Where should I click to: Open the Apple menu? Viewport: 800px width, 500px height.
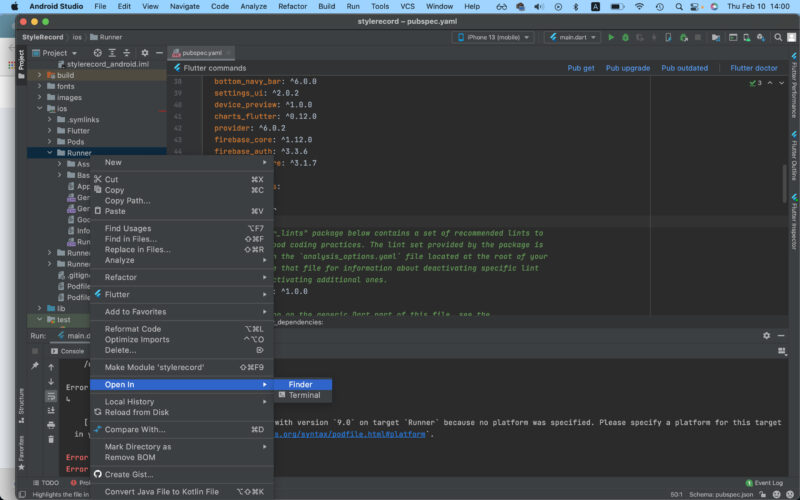click(x=14, y=6)
